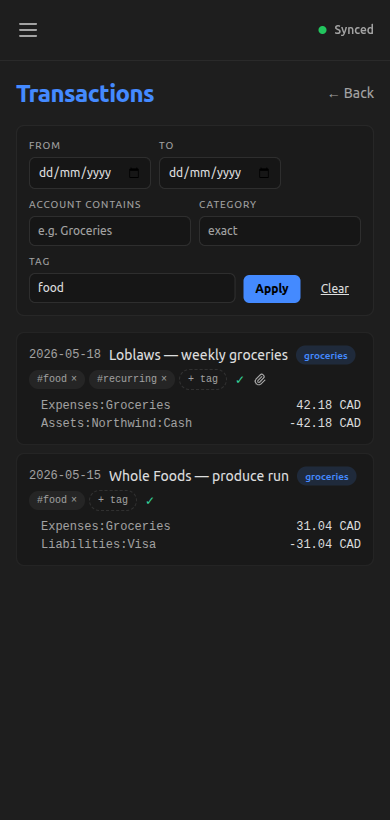390x820 pixels.
Task: Remove the #food tag from Whole Foods transaction
Action: pyautogui.click(x=74, y=499)
